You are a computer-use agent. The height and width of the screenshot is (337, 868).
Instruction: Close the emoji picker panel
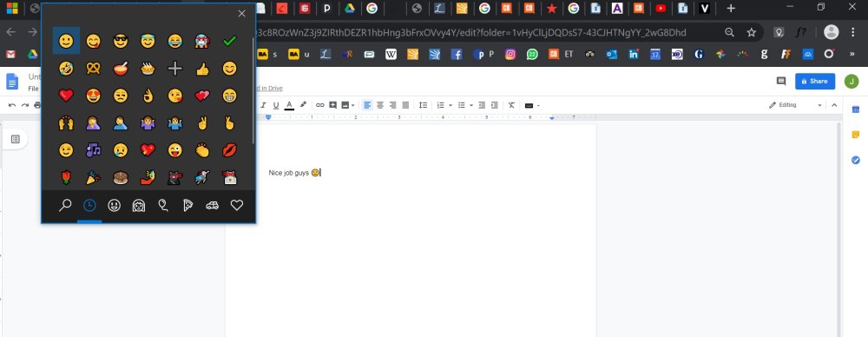241,14
